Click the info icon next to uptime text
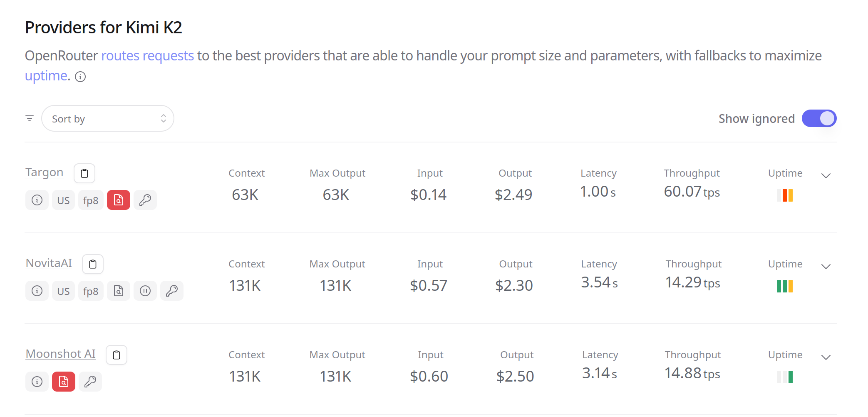Screen dimensions: 868x417 point(80,77)
